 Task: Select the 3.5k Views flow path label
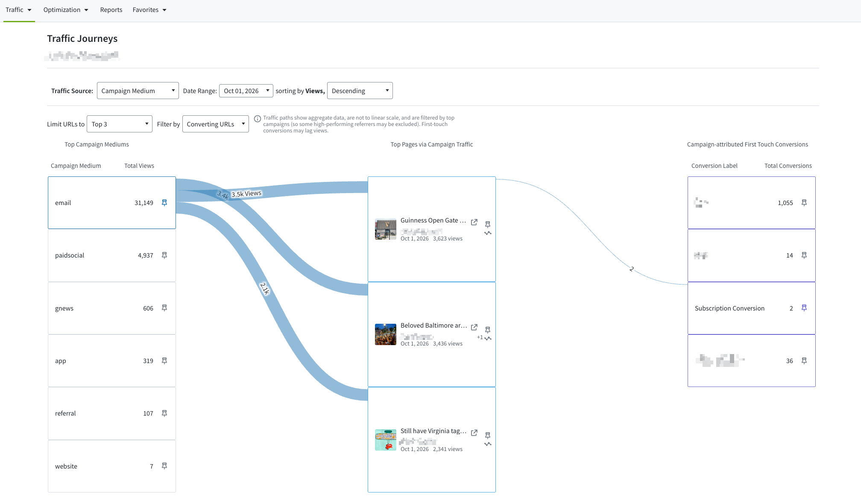(x=246, y=193)
